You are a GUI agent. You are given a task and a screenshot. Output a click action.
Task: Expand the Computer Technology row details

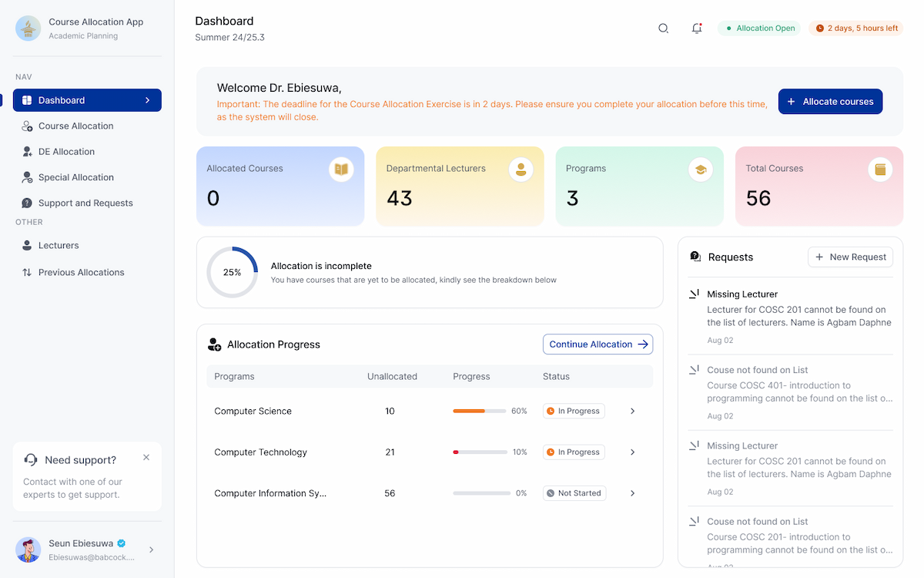(x=632, y=452)
